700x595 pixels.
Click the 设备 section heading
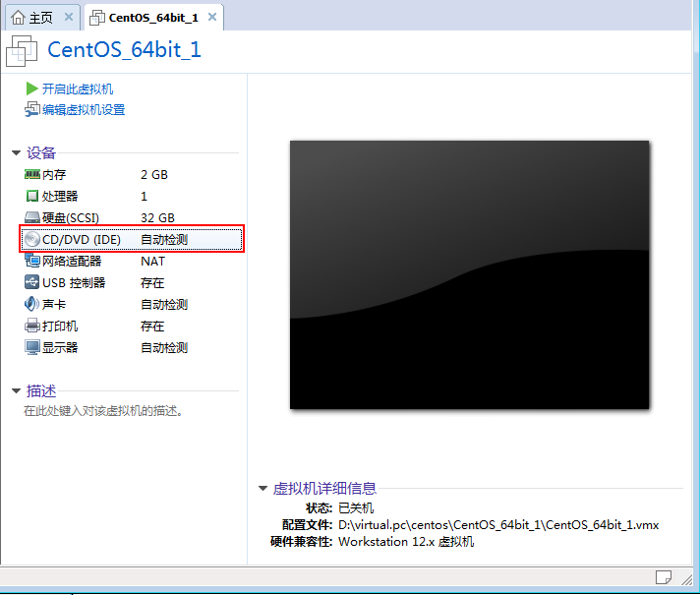[41, 152]
